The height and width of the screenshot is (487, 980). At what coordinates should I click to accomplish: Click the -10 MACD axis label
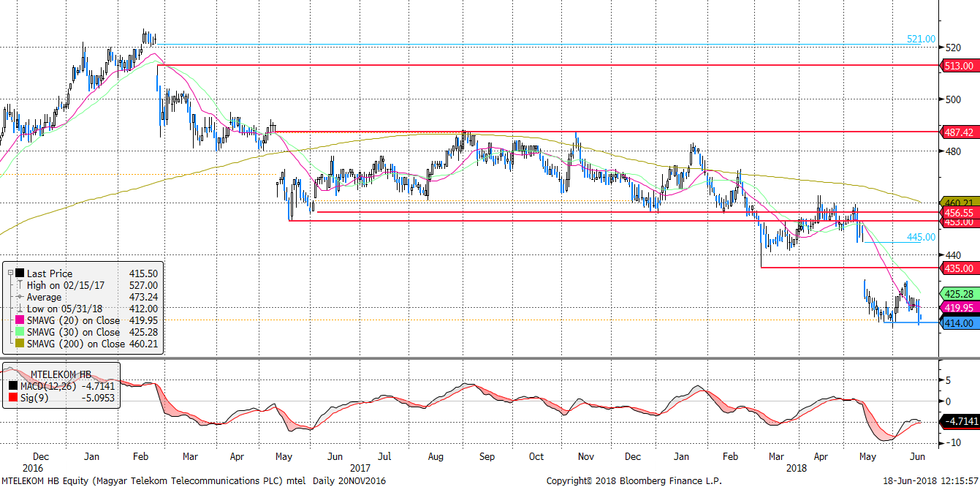[954, 442]
